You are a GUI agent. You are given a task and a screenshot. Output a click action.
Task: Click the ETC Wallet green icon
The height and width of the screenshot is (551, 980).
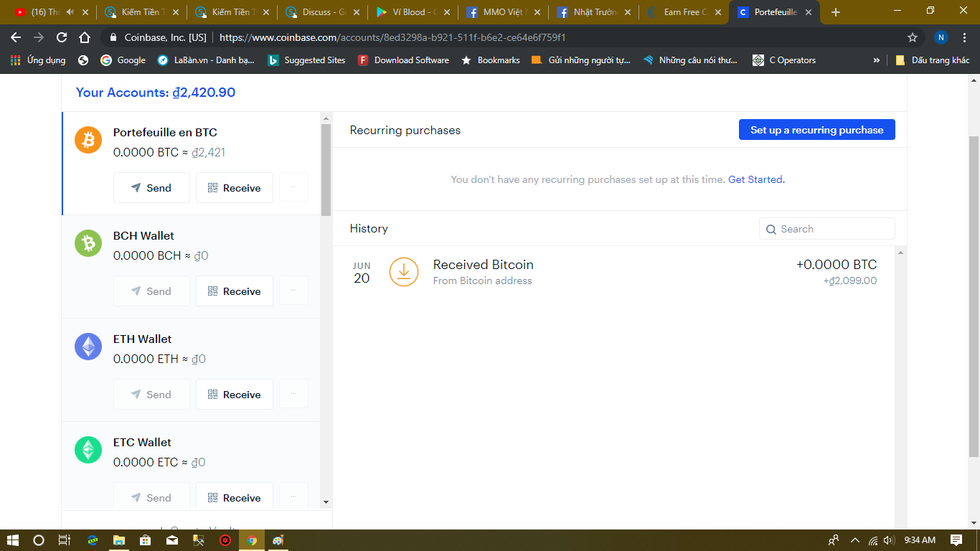[88, 450]
